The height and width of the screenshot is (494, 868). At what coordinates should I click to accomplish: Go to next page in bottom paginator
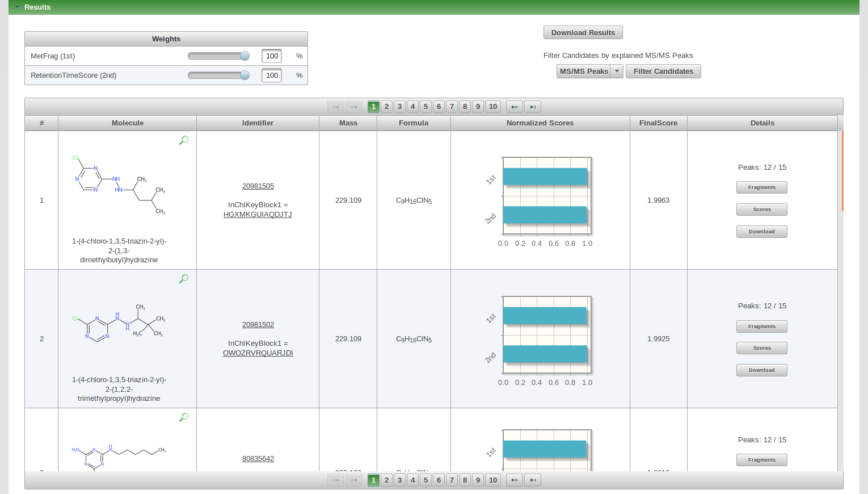coord(514,480)
